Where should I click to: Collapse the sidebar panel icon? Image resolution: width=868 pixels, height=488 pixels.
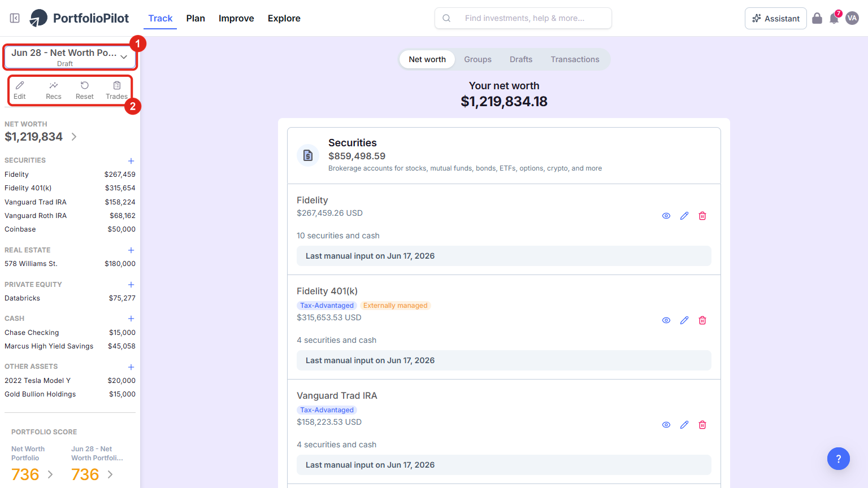click(x=15, y=18)
